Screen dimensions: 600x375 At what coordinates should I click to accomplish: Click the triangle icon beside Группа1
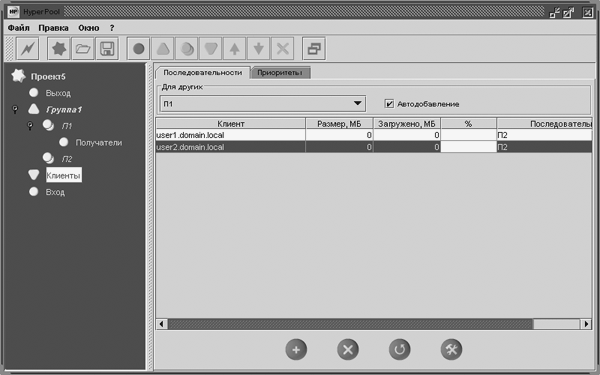click(x=34, y=109)
